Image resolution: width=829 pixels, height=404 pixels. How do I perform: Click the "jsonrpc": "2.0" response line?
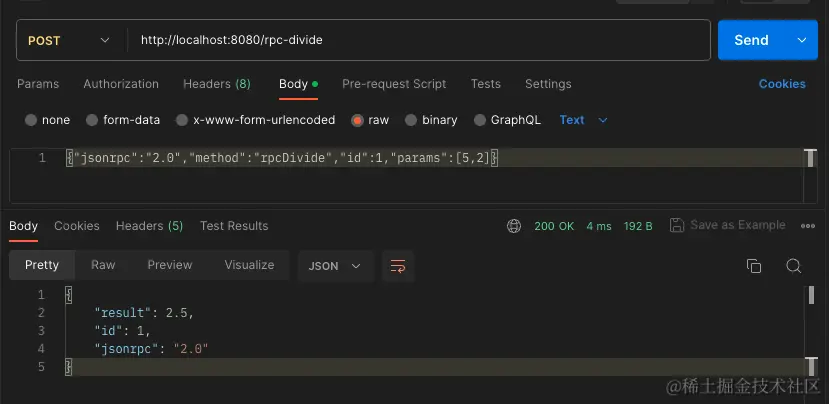pos(151,349)
